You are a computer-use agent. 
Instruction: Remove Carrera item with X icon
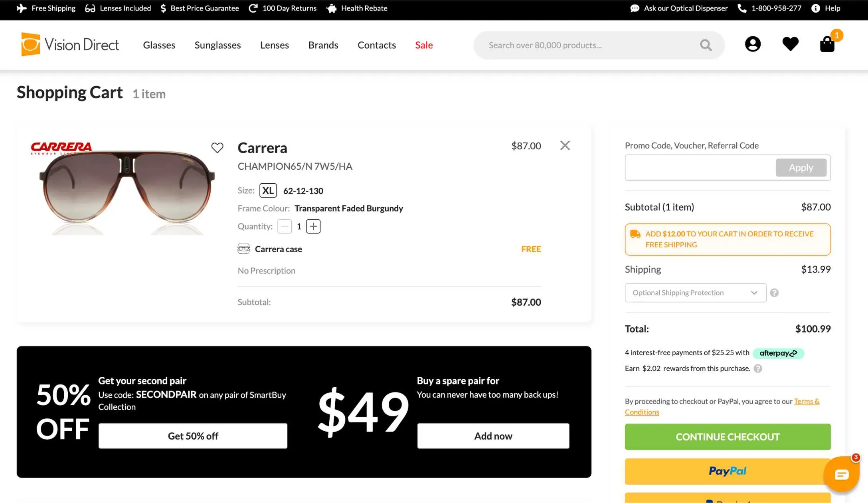pos(565,145)
